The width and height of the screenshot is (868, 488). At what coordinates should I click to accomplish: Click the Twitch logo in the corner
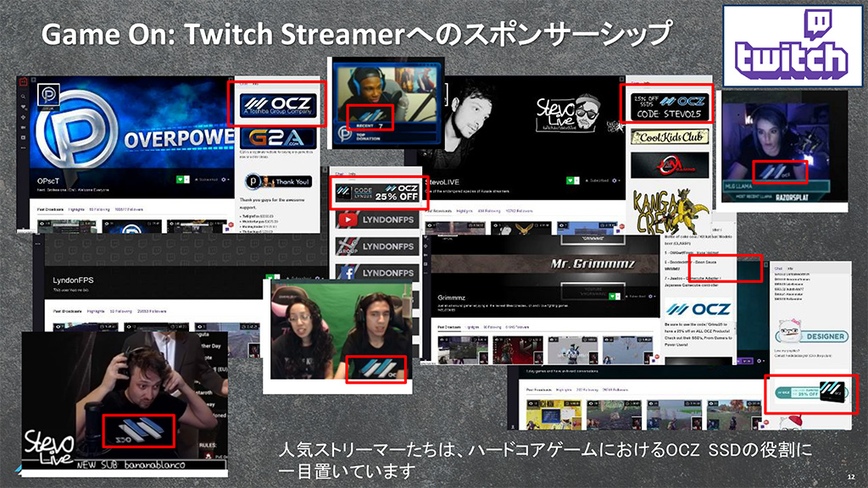793,46
